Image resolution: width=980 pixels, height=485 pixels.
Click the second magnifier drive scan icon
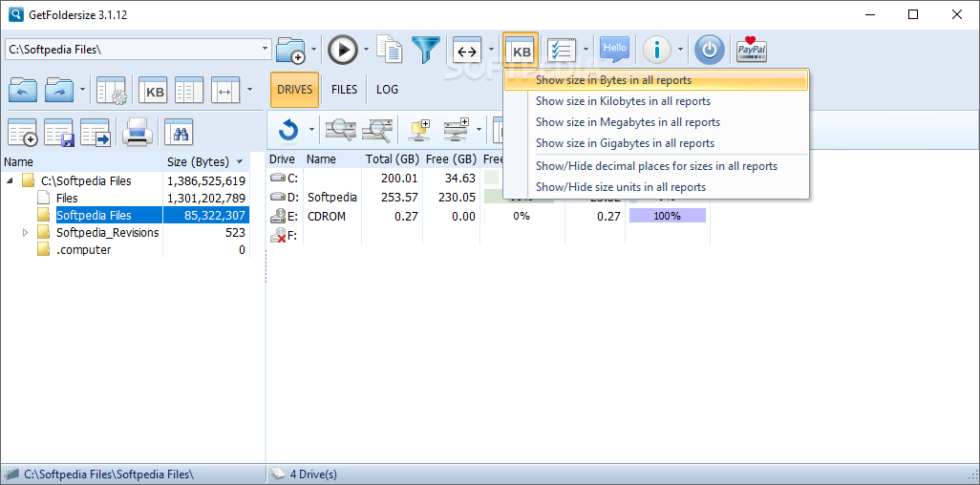pos(377,130)
